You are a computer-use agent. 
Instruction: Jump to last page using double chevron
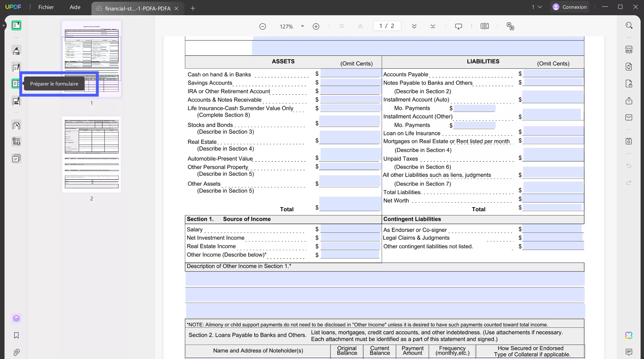click(x=433, y=26)
